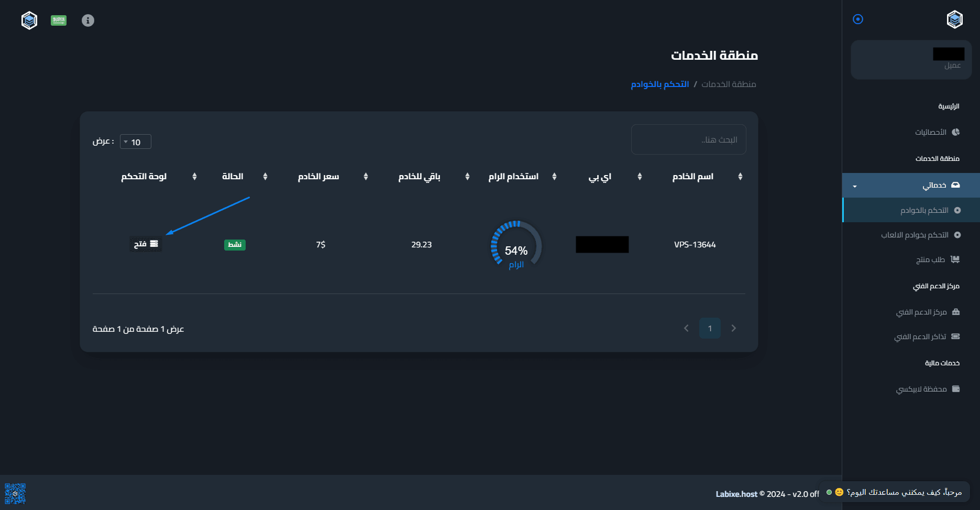Click the drive icon beside خدماتي
The image size is (980, 510).
955,185
